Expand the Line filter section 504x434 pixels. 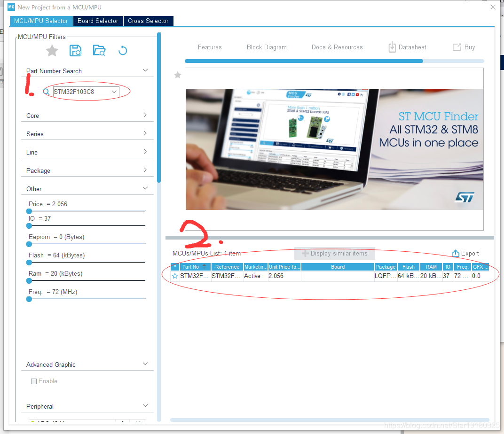pyautogui.click(x=145, y=152)
